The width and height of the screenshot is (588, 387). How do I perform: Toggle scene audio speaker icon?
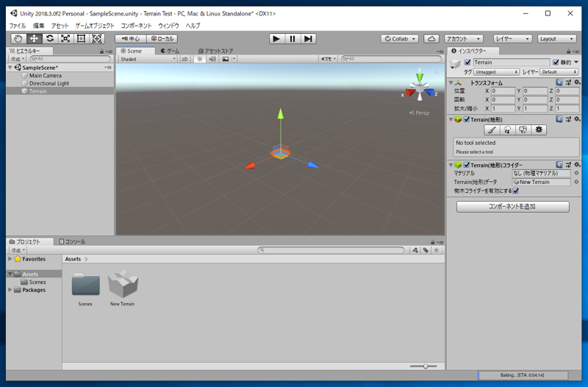pos(212,59)
